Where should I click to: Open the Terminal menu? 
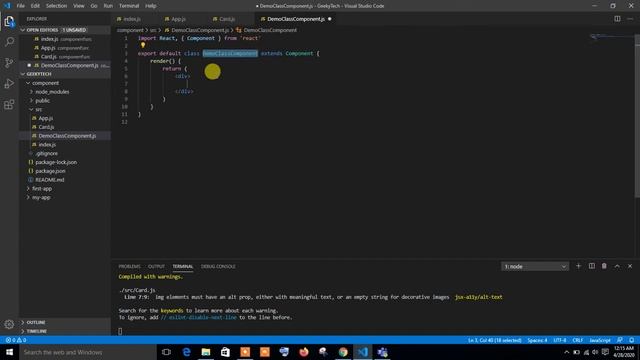tap(129, 6)
